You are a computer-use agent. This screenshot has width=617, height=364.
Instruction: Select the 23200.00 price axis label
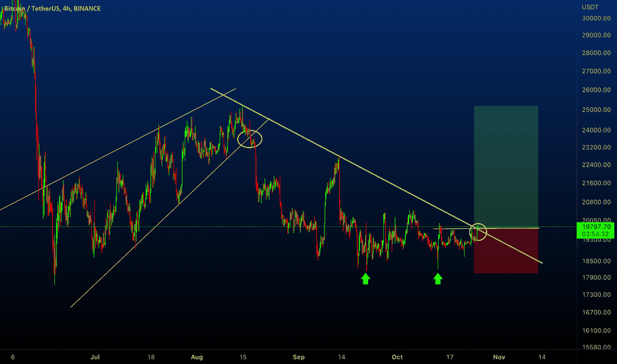tap(596, 147)
